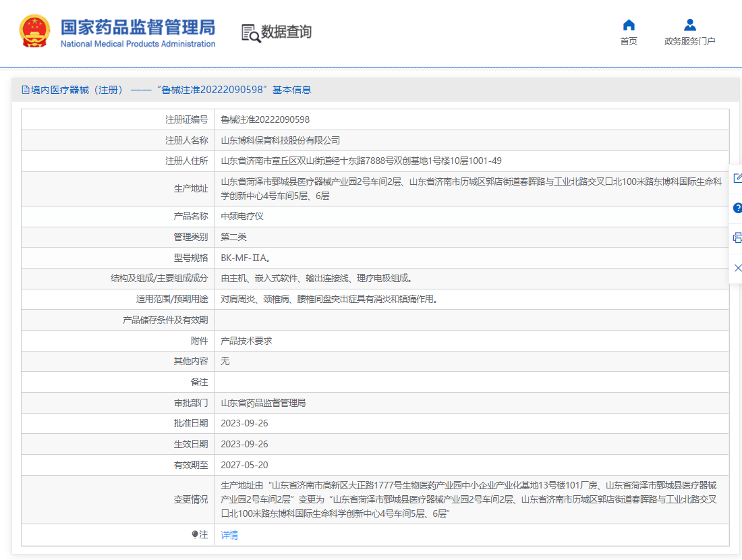The height and width of the screenshot is (560, 742).
Task: Click product name 中频电疗仪
Action: 241,217
